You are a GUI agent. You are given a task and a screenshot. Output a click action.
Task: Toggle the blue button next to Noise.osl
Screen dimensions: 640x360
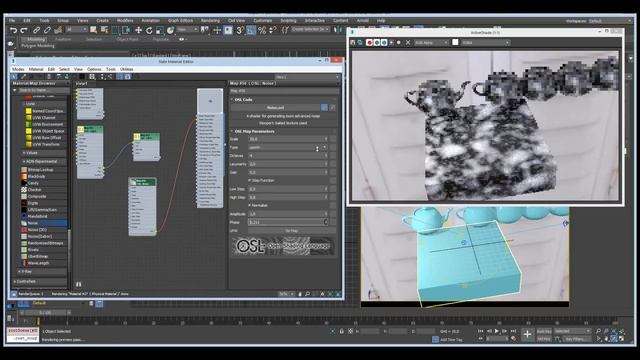click(324, 107)
